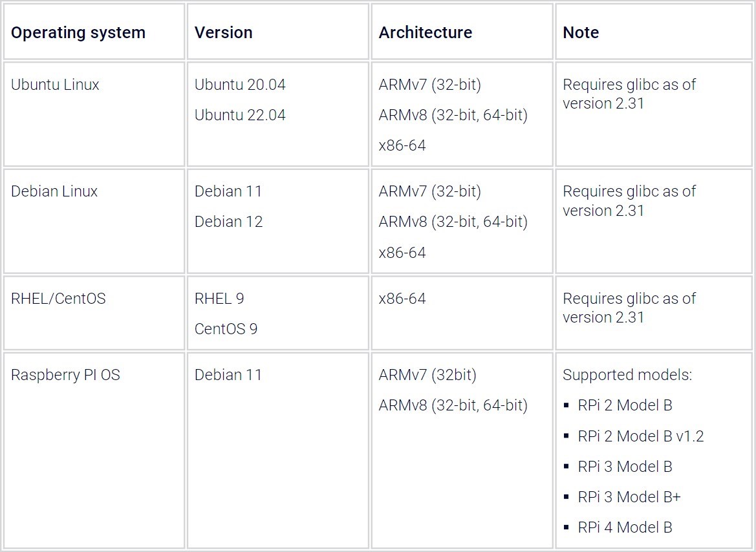This screenshot has height=552, width=756.
Task: Select the RPi 4 Model B list item
Action: click(625, 527)
